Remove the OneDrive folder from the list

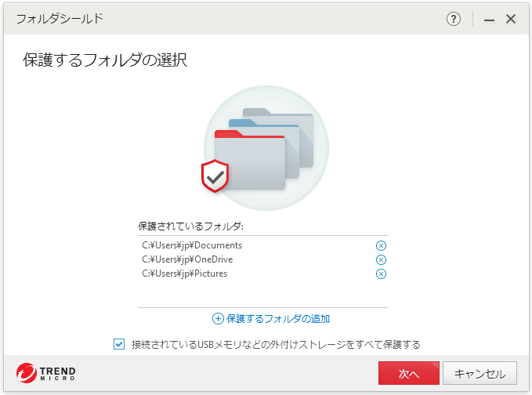tap(381, 259)
